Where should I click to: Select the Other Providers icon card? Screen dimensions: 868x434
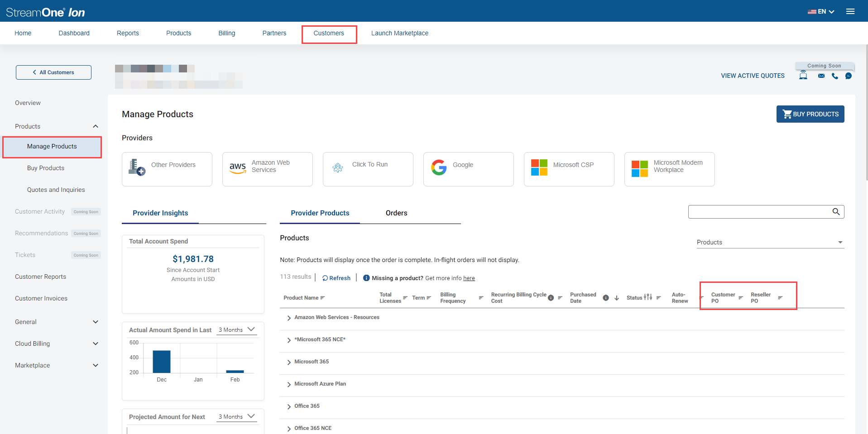coord(136,167)
